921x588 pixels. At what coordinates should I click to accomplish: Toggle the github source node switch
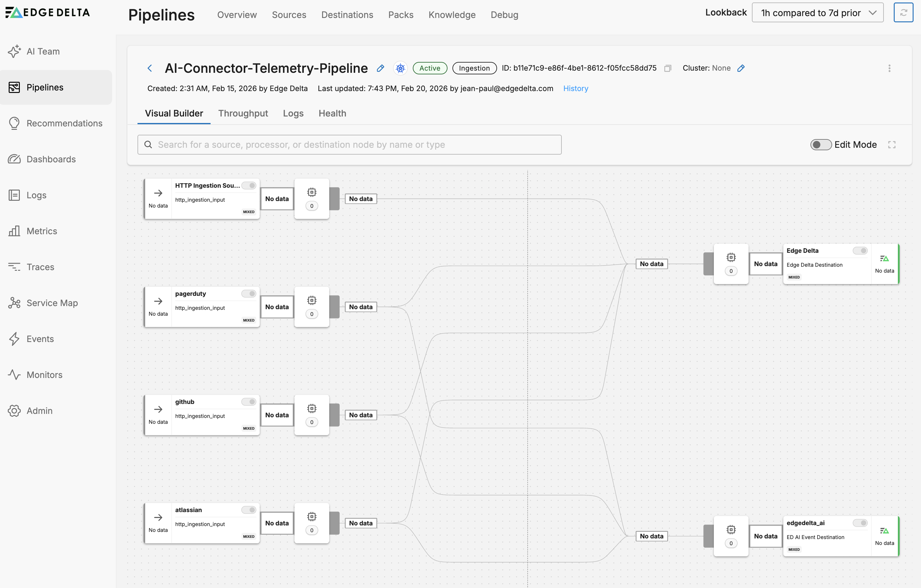click(249, 402)
